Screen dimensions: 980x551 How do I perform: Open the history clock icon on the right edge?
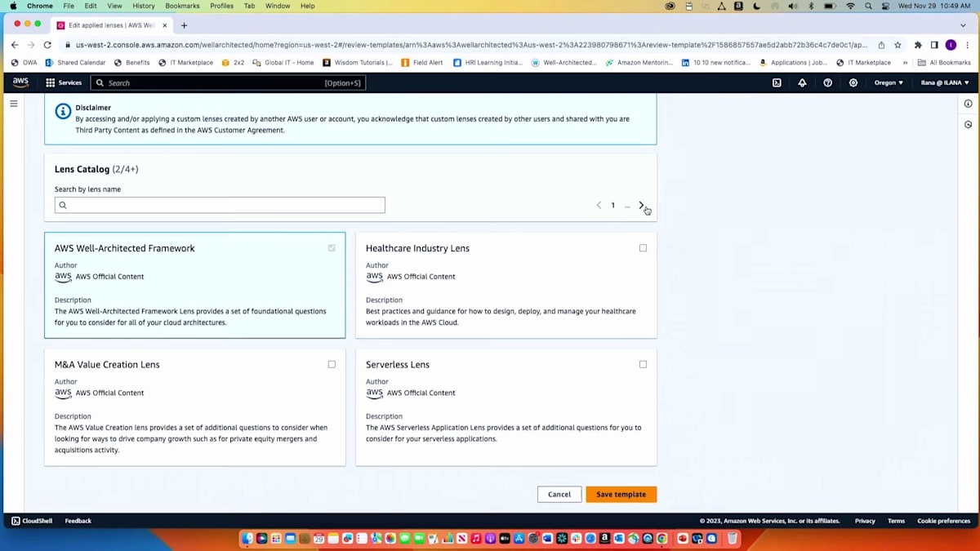[x=968, y=125]
